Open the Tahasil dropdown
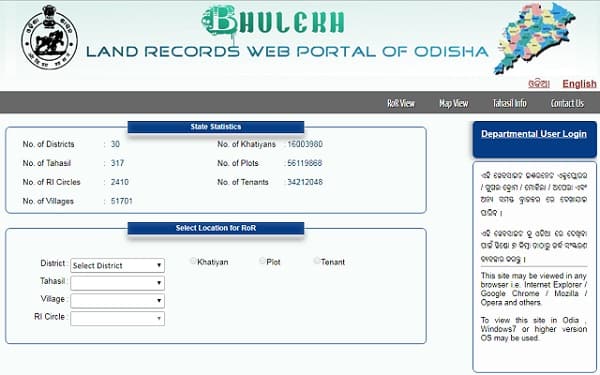Screen dimensions: 600x375 pos(117,283)
